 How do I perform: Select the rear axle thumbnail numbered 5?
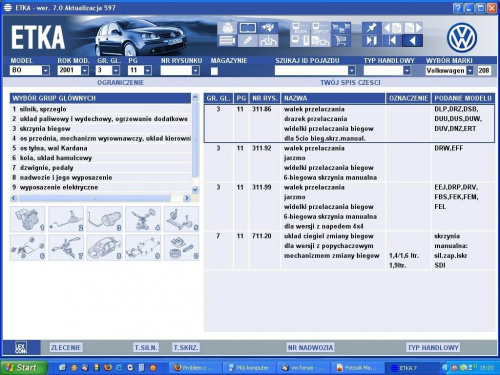181,219
